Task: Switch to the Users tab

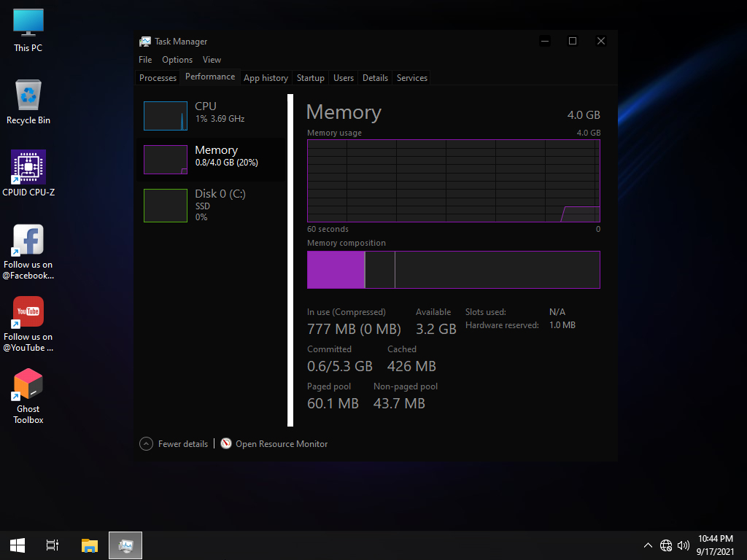Action: pos(344,77)
